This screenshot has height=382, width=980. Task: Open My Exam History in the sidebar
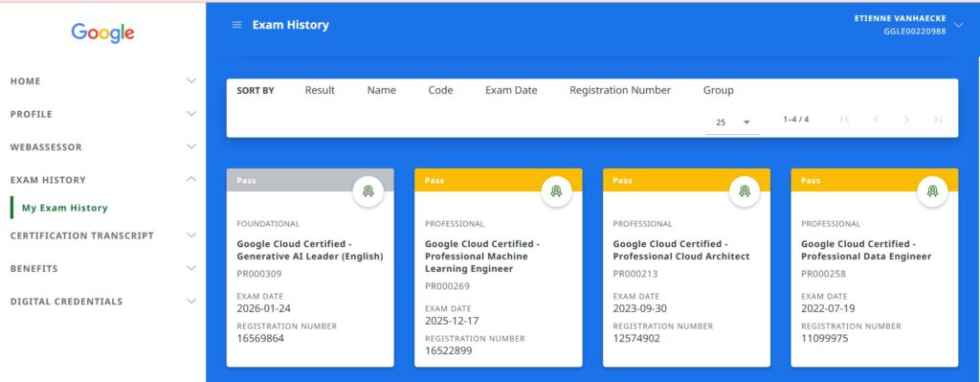(x=65, y=208)
